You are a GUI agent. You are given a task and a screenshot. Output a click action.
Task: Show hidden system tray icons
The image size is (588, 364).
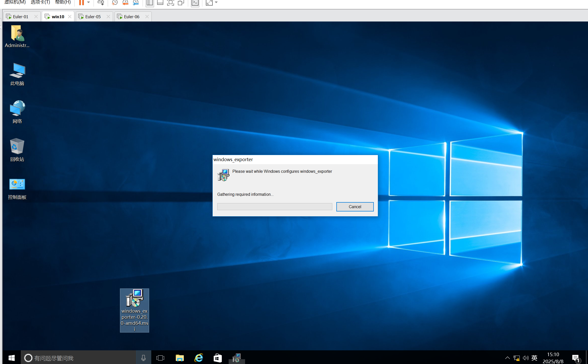tap(507, 358)
